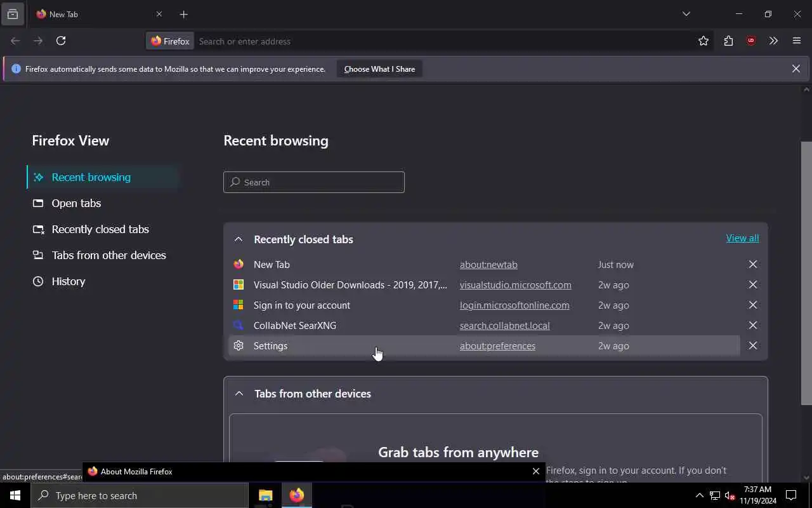The width and height of the screenshot is (812, 508).
Task: Open the Windows Start menu
Action: click(x=15, y=495)
